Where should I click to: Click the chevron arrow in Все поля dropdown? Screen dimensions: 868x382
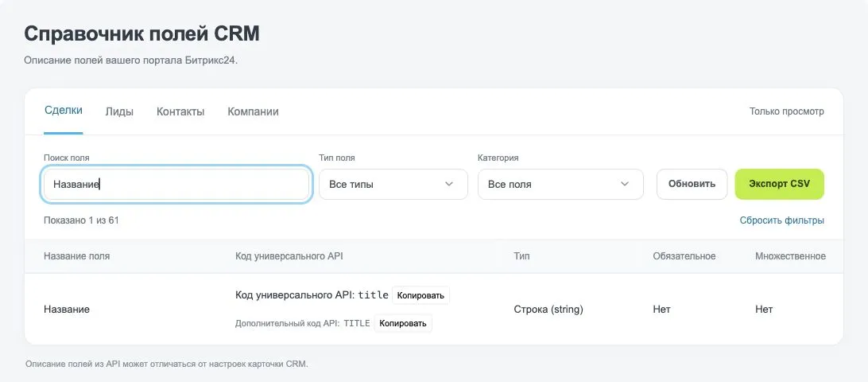(x=625, y=184)
